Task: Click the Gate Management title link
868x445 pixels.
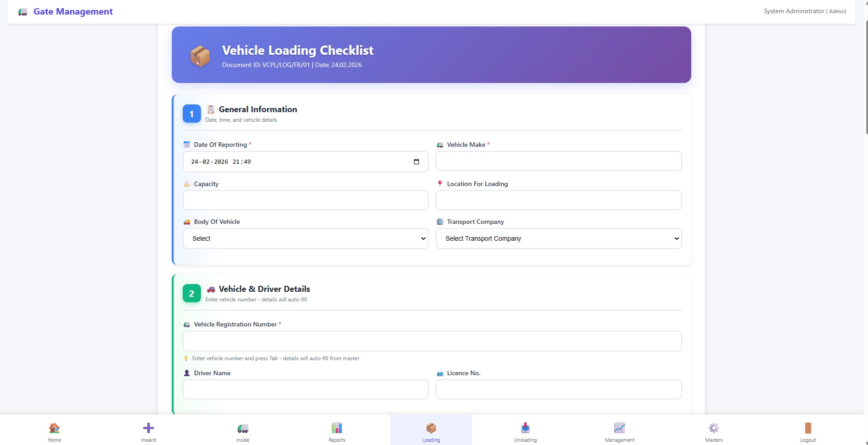Action: [x=73, y=12]
